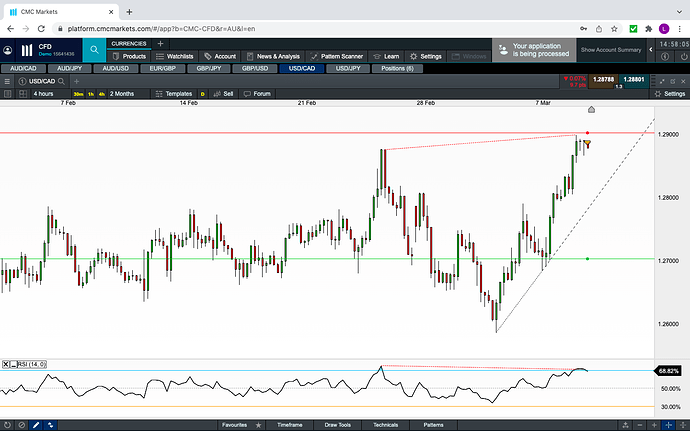Click the green horizontal line handle at 1.2700
This screenshot has height=431, width=690.
tap(587, 259)
